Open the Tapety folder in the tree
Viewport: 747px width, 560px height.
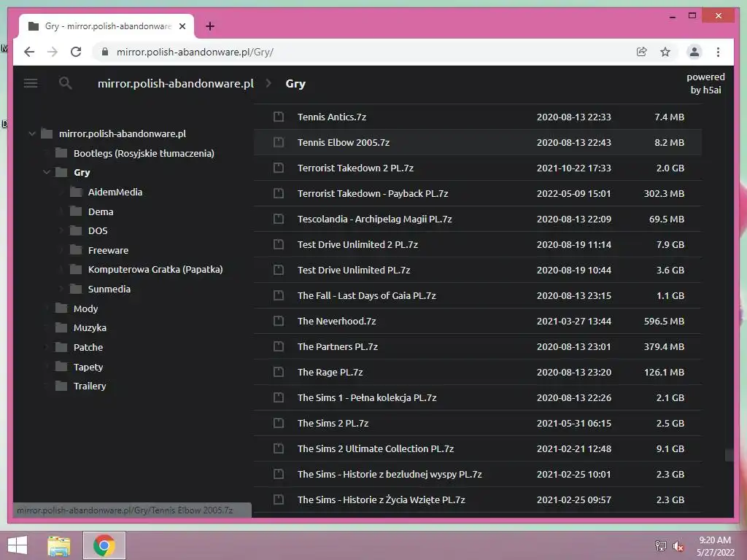[88, 367]
